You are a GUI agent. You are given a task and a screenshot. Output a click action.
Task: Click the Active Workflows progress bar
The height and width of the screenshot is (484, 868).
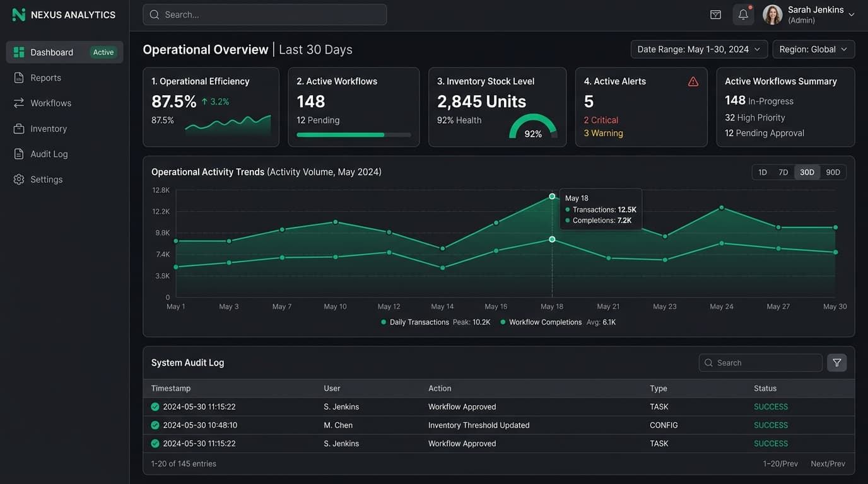tap(353, 135)
